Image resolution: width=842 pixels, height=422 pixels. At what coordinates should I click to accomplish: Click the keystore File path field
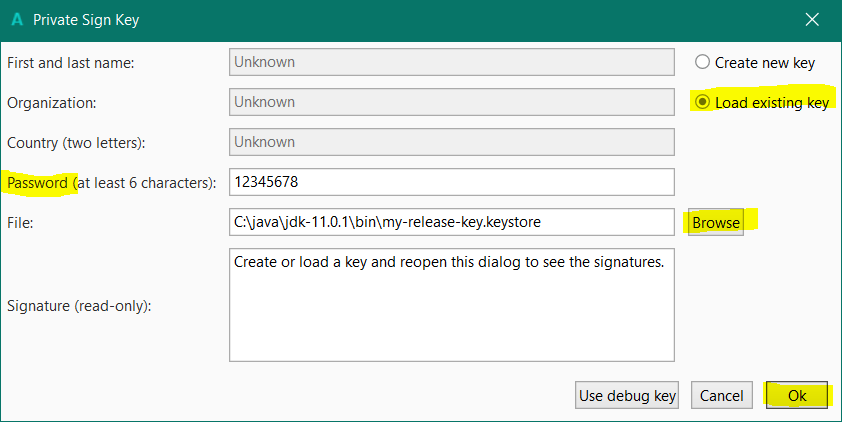click(451, 222)
